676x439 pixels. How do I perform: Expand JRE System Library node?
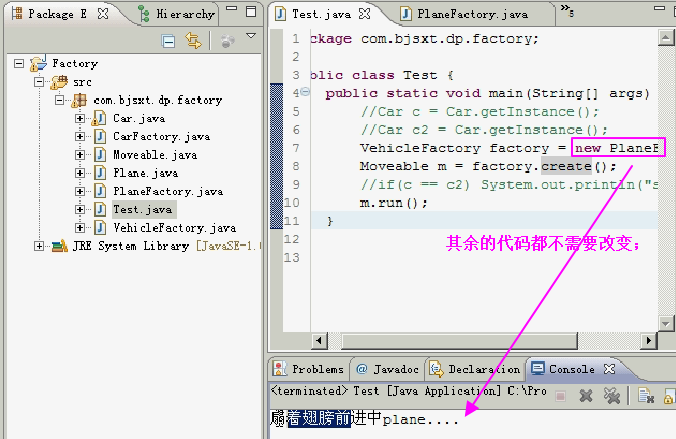click(x=39, y=246)
